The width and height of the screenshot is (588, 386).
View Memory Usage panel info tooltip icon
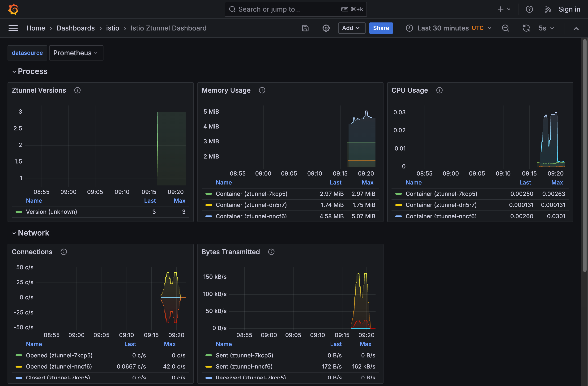[x=262, y=90]
